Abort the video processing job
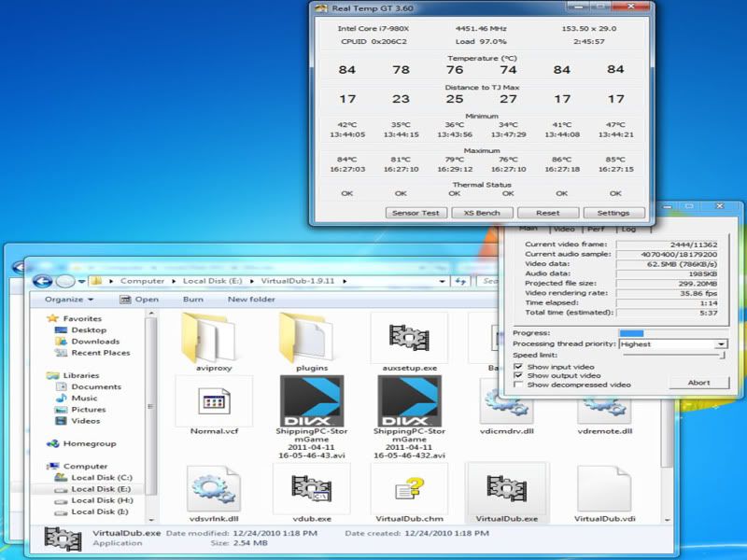Image resolution: width=747 pixels, height=560 pixels. pyautogui.click(x=698, y=383)
